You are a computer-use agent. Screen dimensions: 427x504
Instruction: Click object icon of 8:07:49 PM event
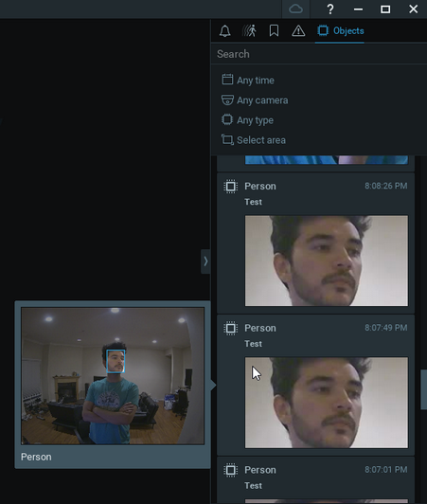pyautogui.click(x=230, y=328)
